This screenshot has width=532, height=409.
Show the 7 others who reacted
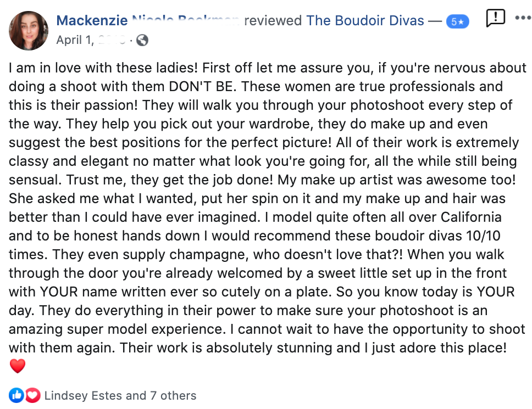(173, 395)
